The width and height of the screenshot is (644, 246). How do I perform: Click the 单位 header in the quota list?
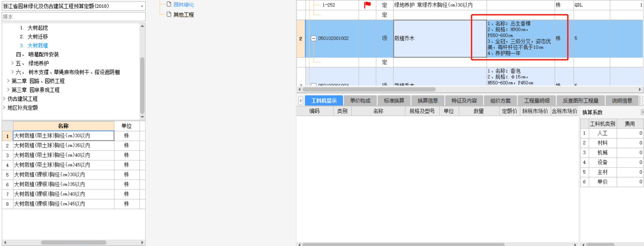coord(126,126)
